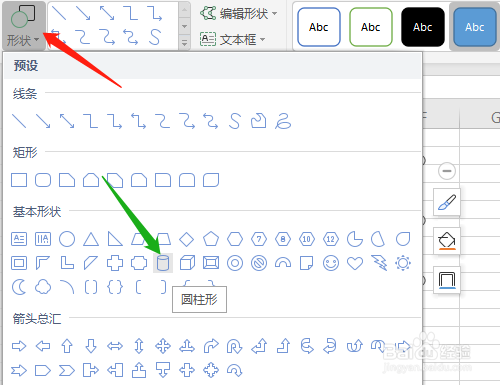This screenshot has height=385, width=500.
Task: Select the rounded rectangle shape
Action: pos(43,180)
